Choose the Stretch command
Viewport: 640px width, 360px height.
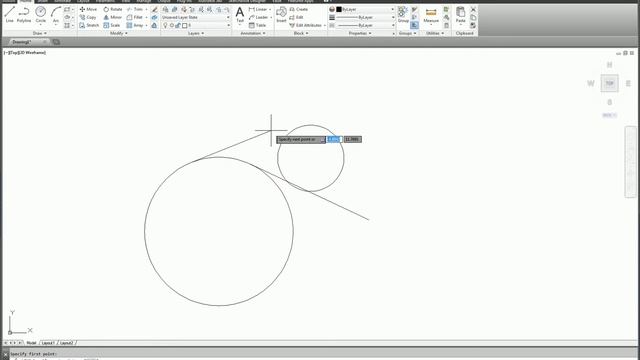pyautogui.click(x=89, y=25)
